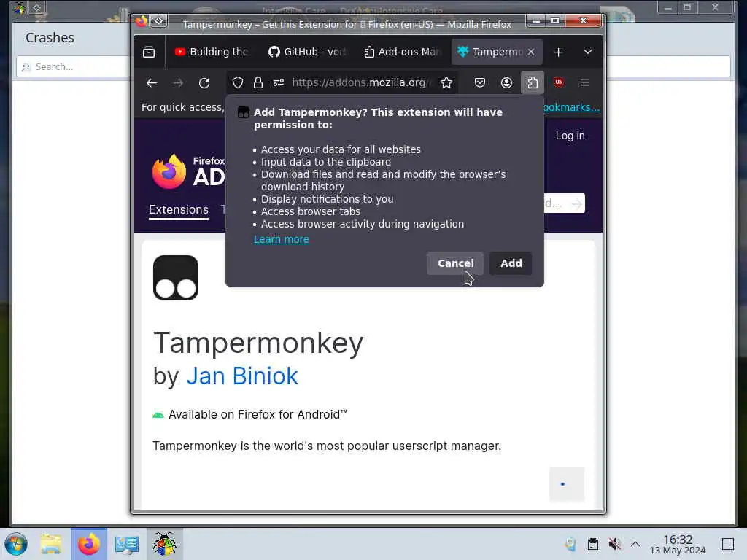Expand hidden system tray icons
The height and width of the screenshot is (560, 747).
pyautogui.click(x=635, y=544)
